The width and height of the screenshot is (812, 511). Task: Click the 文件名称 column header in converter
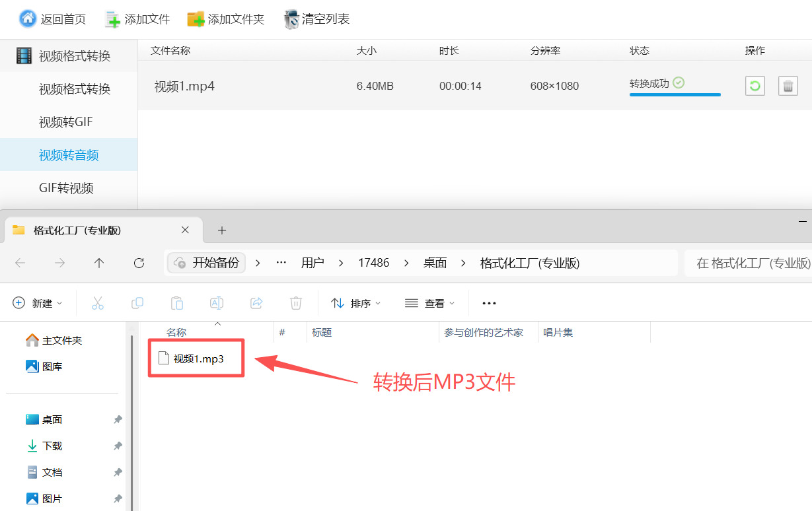170,51
